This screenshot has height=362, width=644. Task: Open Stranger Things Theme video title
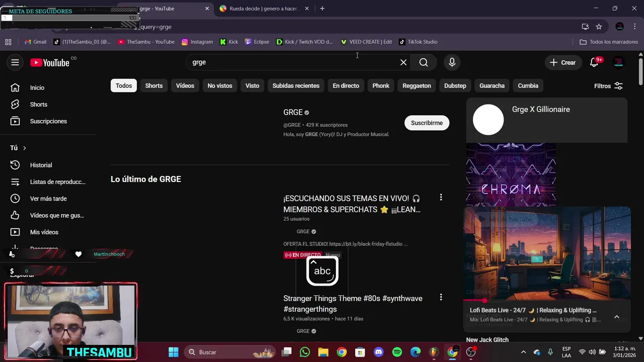pos(353,304)
